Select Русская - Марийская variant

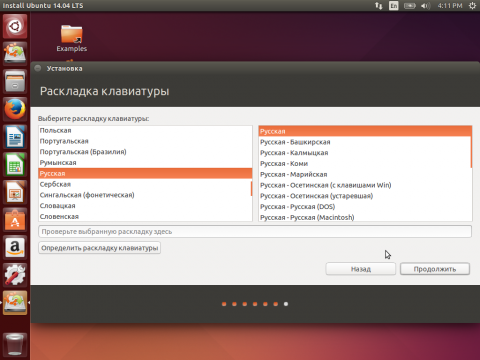(365, 174)
